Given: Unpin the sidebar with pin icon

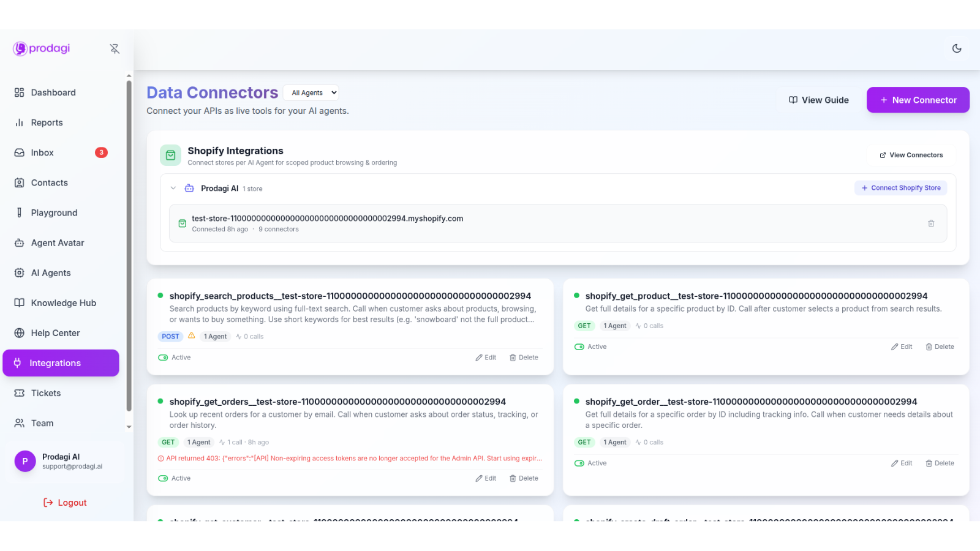Looking at the screenshot, I should (x=115, y=49).
